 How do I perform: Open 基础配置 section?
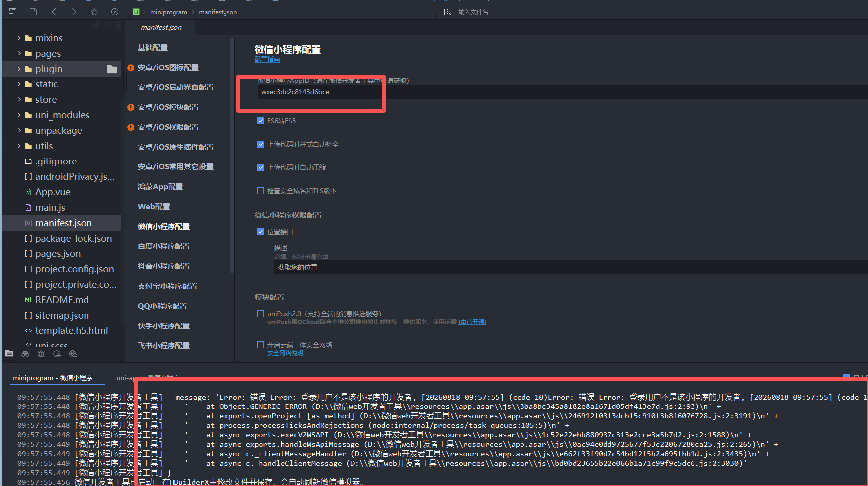[153, 48]
